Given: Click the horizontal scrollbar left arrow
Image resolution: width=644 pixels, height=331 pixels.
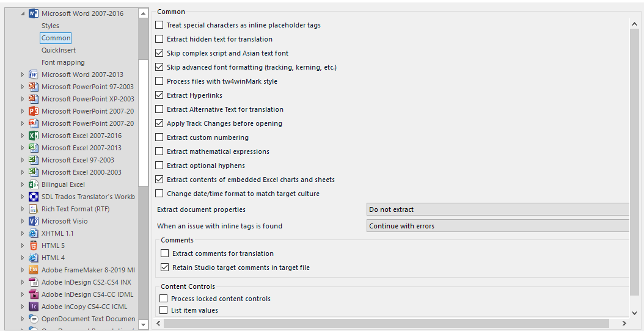Looking at the screenshot, I should [158, 324].
